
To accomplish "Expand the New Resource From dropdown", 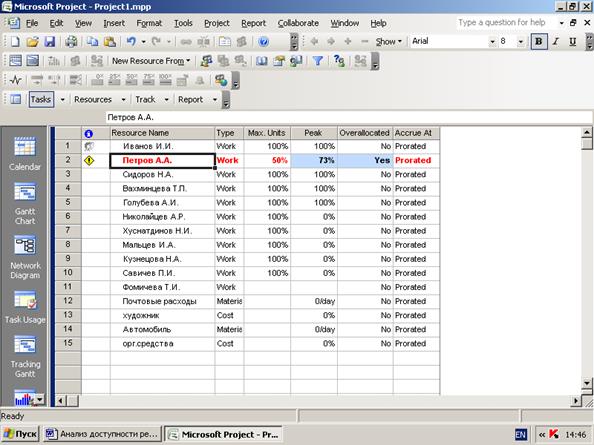I will (188, 61).
